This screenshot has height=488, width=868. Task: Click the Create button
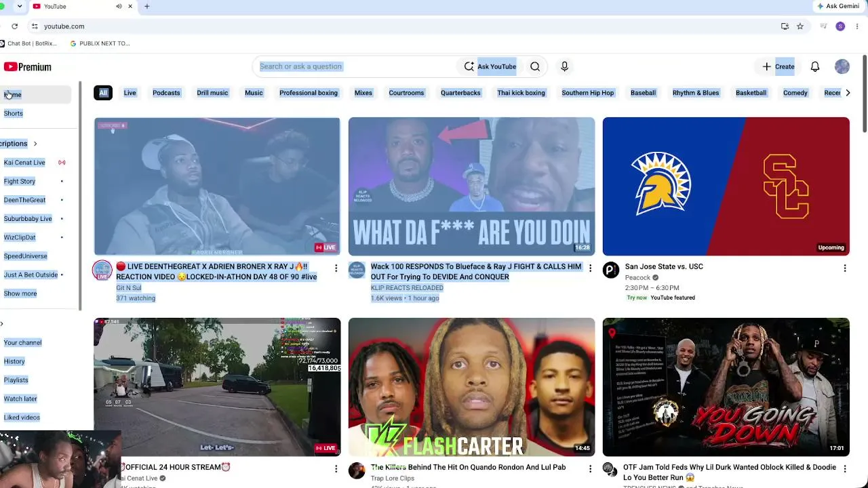pos(778,66)
